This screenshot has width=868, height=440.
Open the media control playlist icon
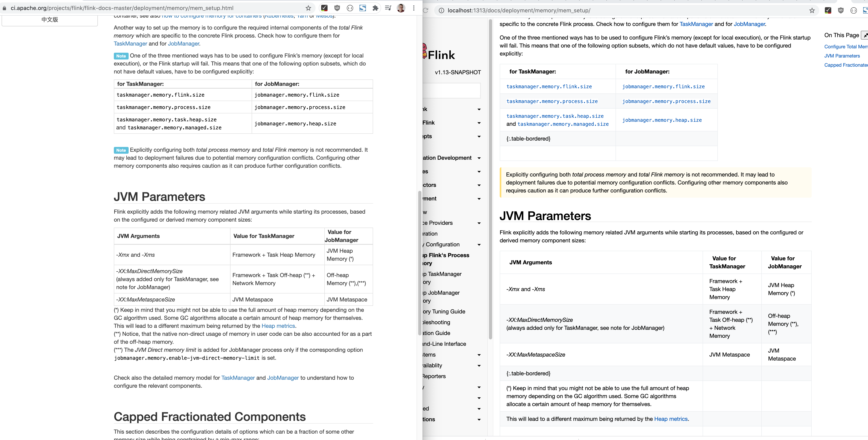[388, 8]
